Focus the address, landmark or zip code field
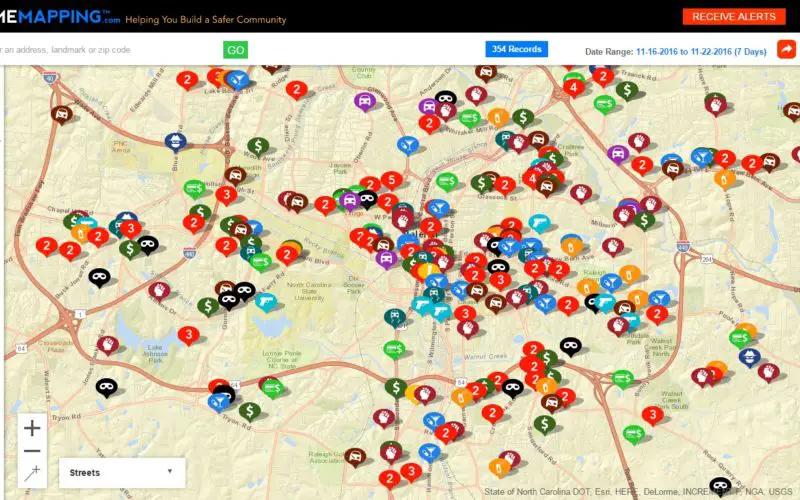The width and height of the screenshot is (800, 500). click(110, 49)
